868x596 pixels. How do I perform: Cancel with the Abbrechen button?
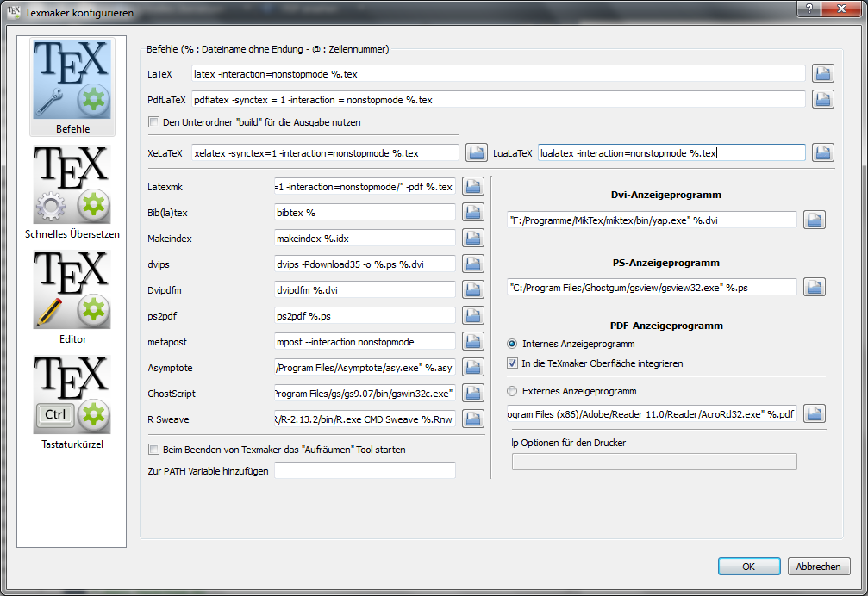[819, 566]
